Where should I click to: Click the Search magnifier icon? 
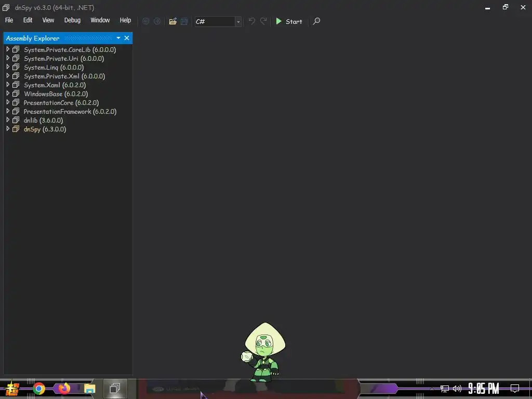pos(316,21)
